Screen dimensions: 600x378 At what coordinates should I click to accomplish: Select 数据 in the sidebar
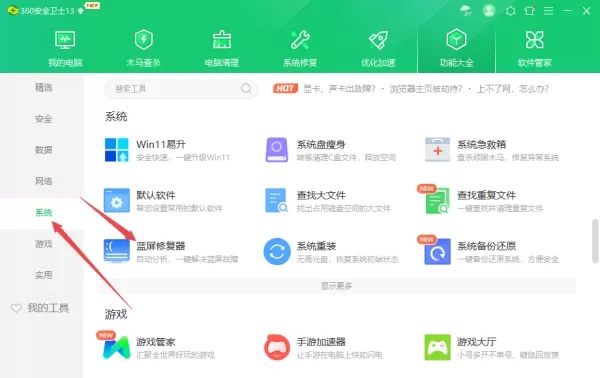pos(43,150)
